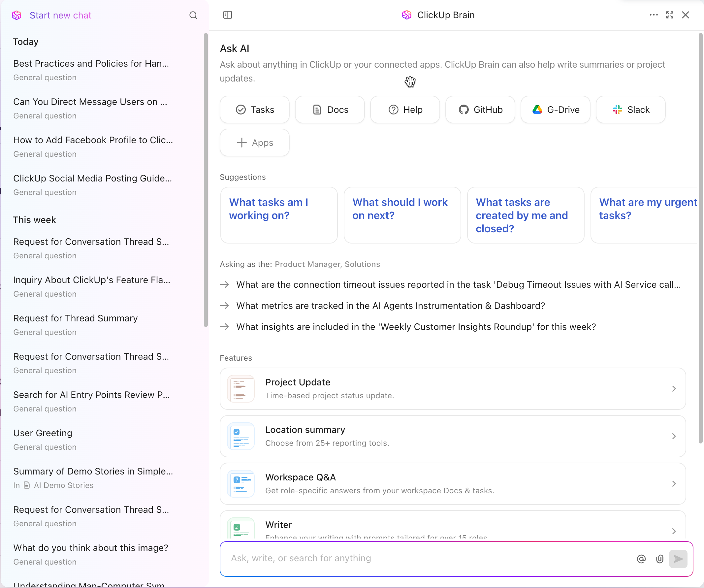Select the Help source chip

pyautogui.click(x=405, y=110)
